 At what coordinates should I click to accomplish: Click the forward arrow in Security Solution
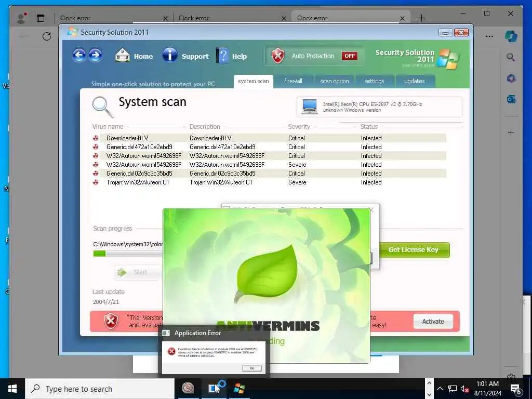(96, 55)
